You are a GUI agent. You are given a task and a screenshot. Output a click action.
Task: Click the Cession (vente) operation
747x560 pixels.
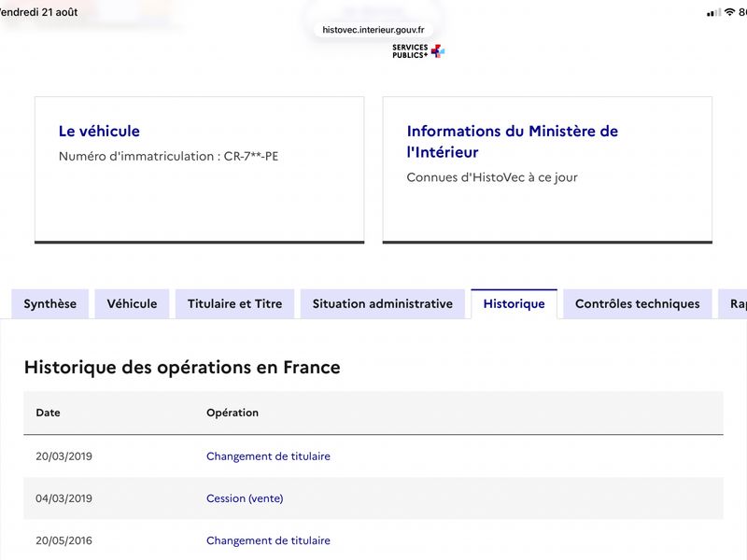(x=245, y=498)
